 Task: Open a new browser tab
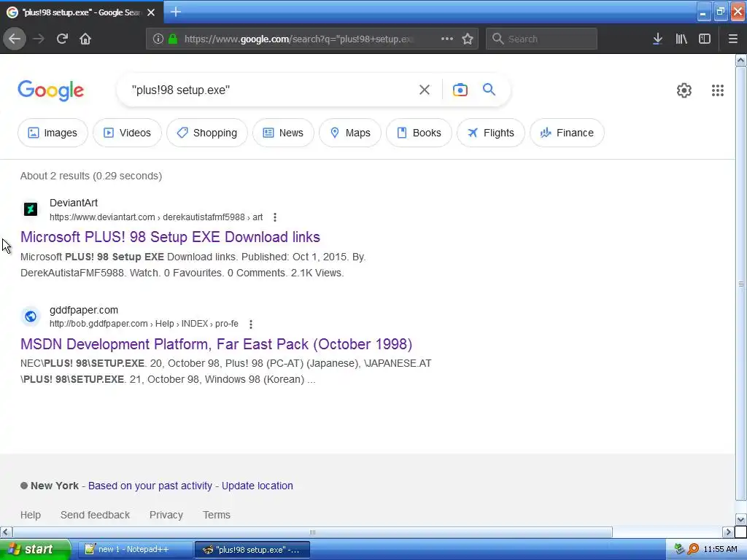[175, 12]
